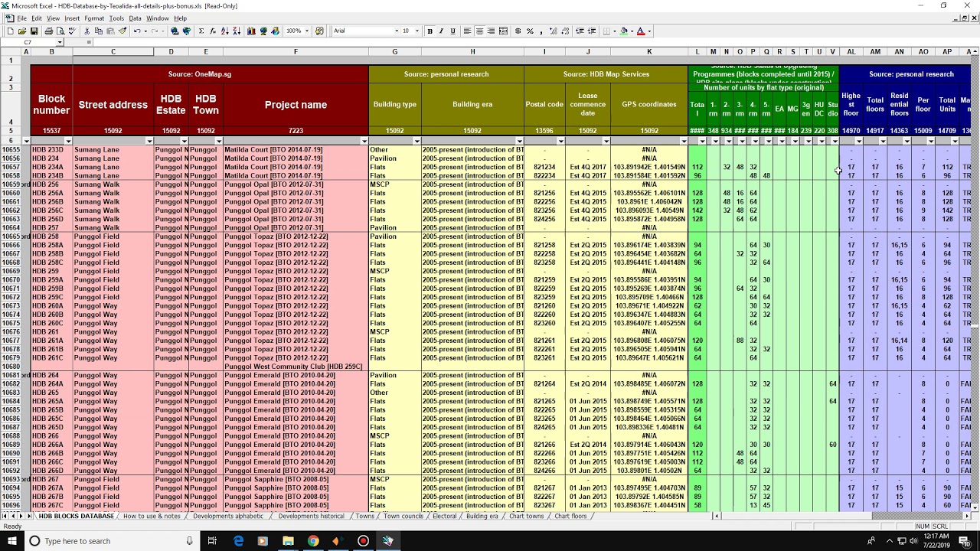Toggle Bold formatting button

point(430,31)
